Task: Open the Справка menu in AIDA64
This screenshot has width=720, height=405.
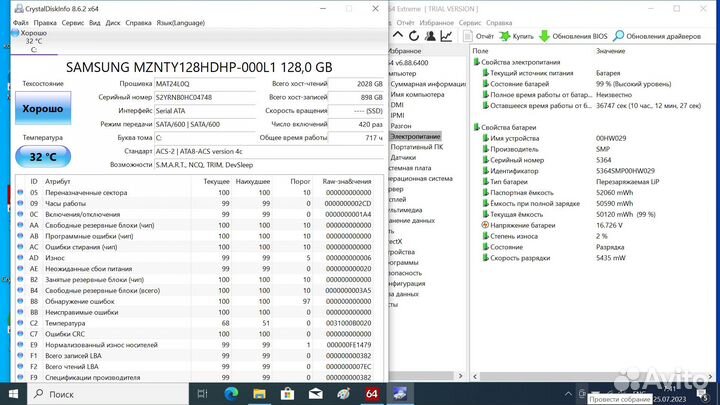Action: (499, 22)
